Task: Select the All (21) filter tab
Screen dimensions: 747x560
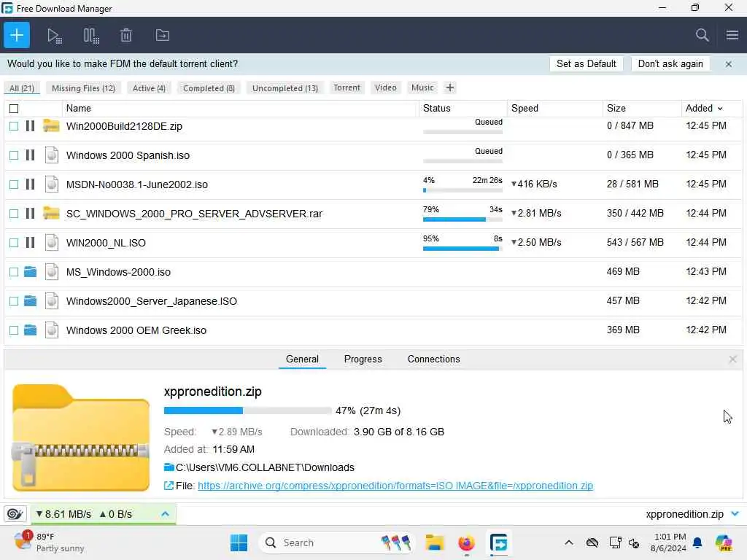Action: tap(22, 88)
